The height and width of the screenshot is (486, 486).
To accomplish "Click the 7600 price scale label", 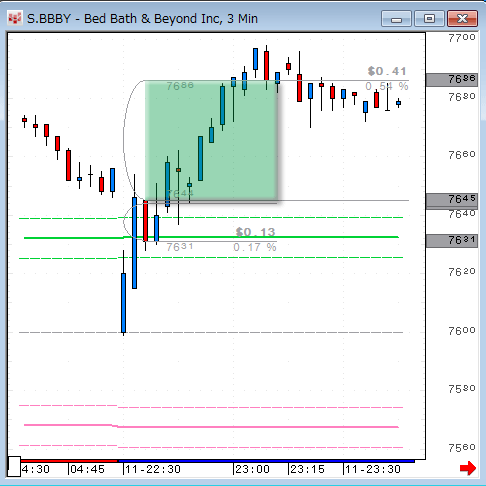I will coord(462,331).
